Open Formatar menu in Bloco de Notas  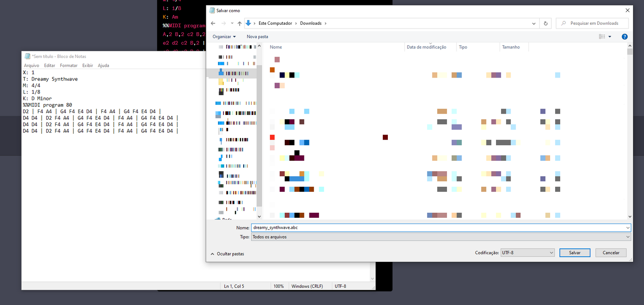click(69, 65)
